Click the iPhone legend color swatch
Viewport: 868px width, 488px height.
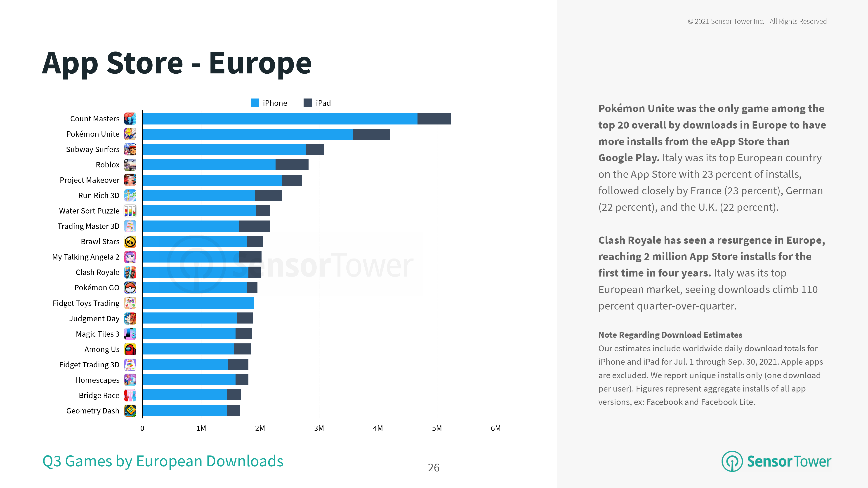click(255, 103)
